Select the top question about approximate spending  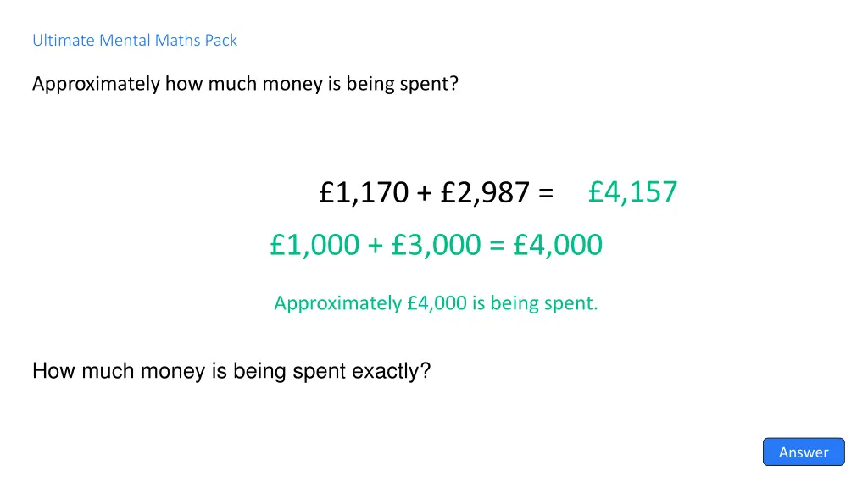245,84
